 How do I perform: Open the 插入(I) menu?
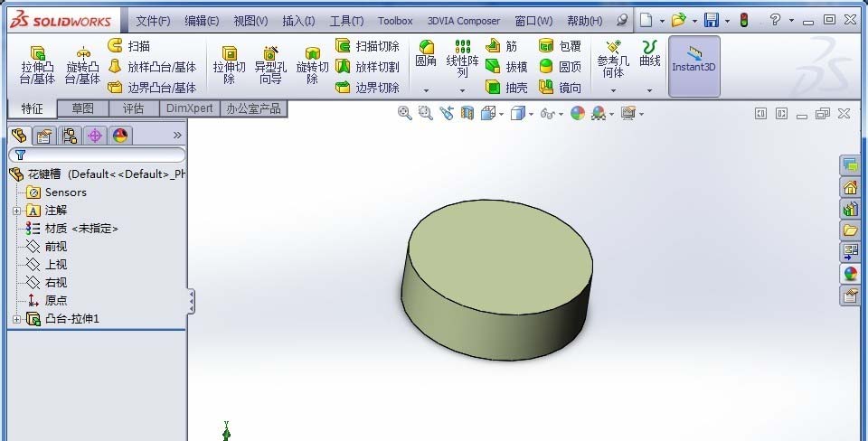(298, 21)
